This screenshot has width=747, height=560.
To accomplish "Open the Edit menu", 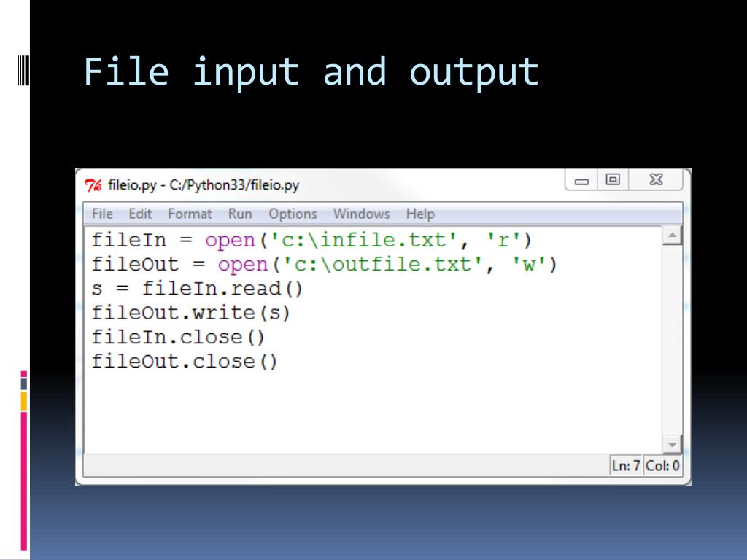I will tap(140, 214).
